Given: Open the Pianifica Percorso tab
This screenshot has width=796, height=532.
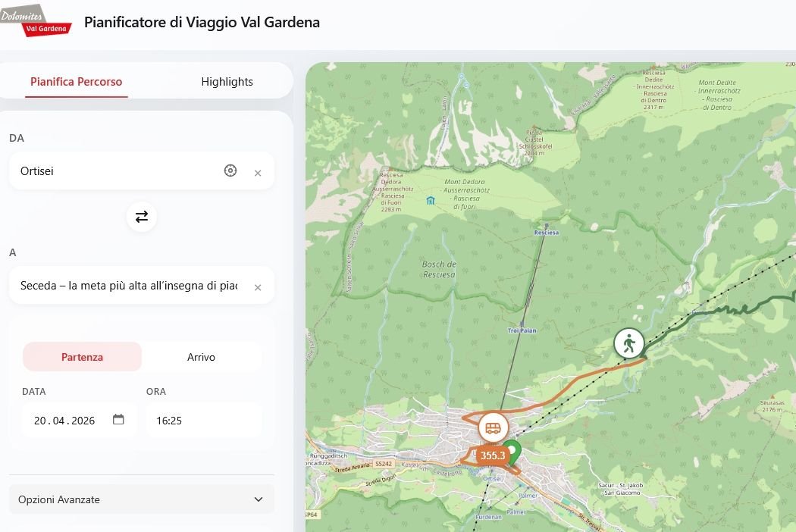Looking at the screenshot, I should (x=76, y=82).
